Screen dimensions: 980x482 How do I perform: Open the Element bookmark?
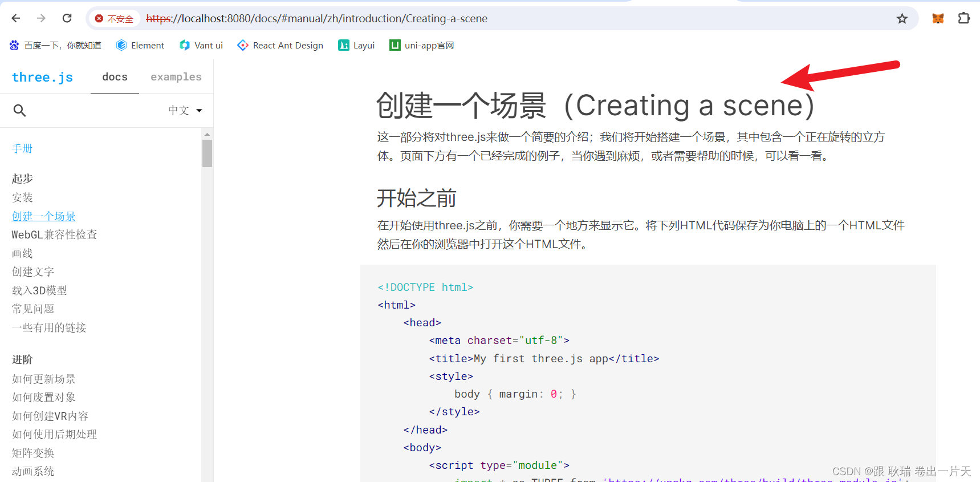[140, 45]
